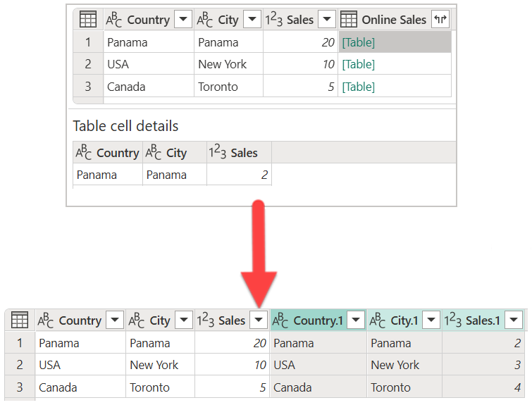Click the ABC type icon of City.1 column
Viewport: 532px width, 405px height.
point(377,320)
